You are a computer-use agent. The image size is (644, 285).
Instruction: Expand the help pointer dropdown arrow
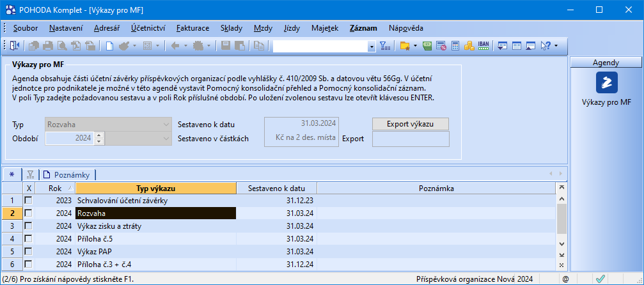556,46
